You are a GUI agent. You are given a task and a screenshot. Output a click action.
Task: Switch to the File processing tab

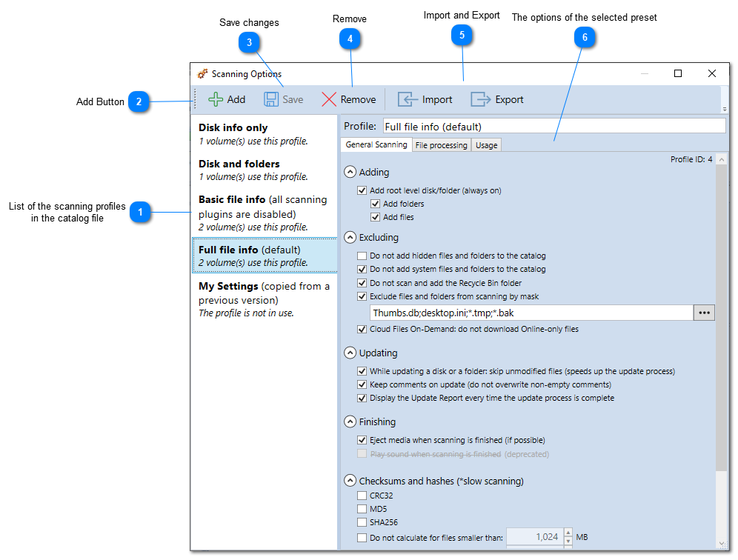[441, 144]
